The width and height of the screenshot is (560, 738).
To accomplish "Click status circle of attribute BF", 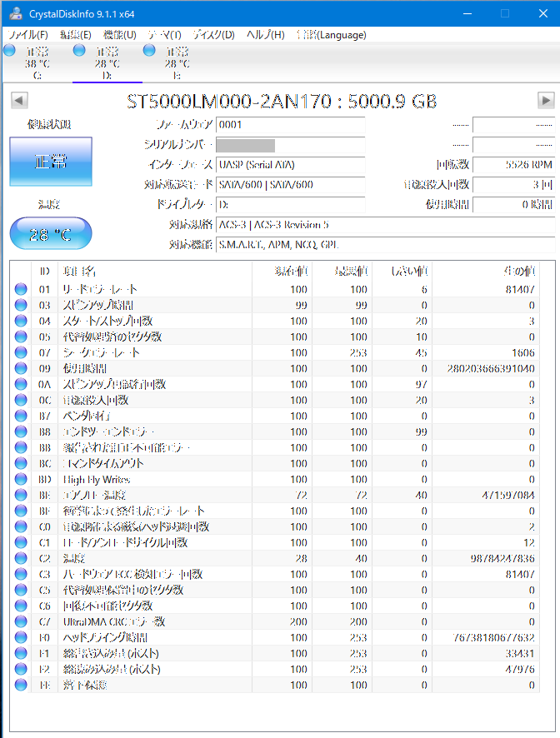I will point(21,511).
